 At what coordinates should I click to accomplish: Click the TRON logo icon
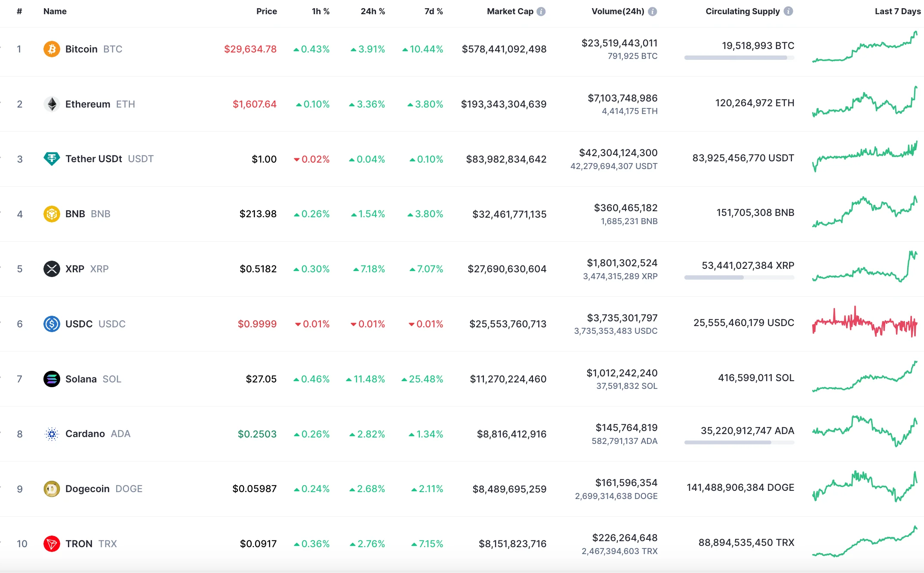(52, 544)
